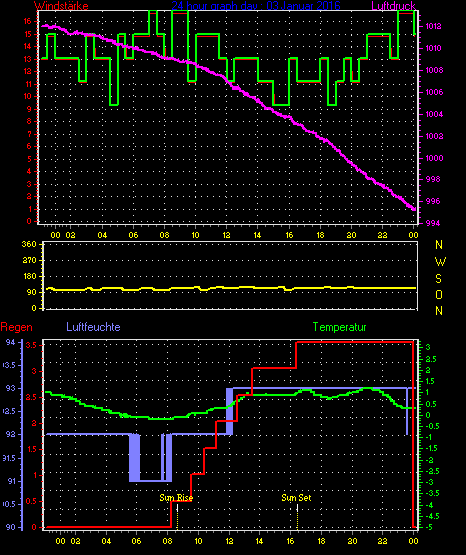Click the Temperatur label in green
Screen dimensions: 466x555
point(340,327)
